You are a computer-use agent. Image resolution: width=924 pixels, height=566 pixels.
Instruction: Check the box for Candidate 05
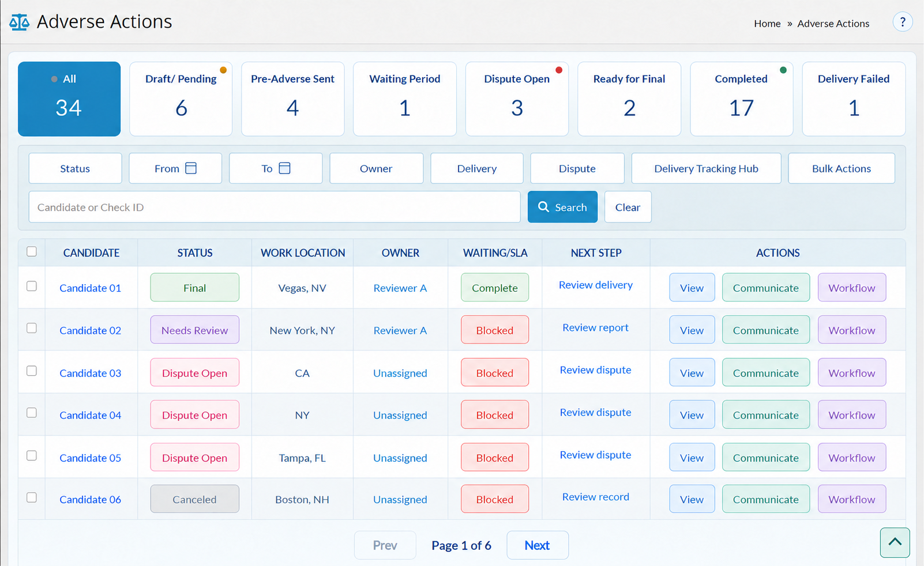coord(32,455)
